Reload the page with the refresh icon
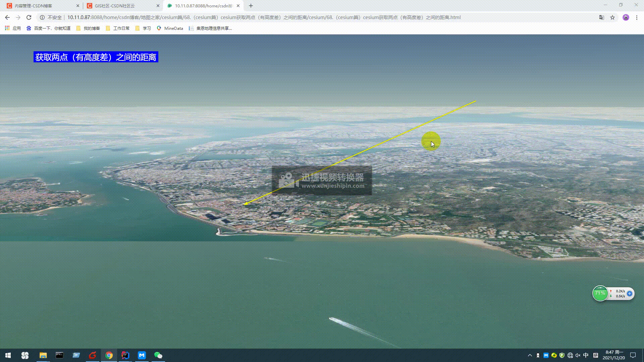644x362 pixels. [29, 17]
